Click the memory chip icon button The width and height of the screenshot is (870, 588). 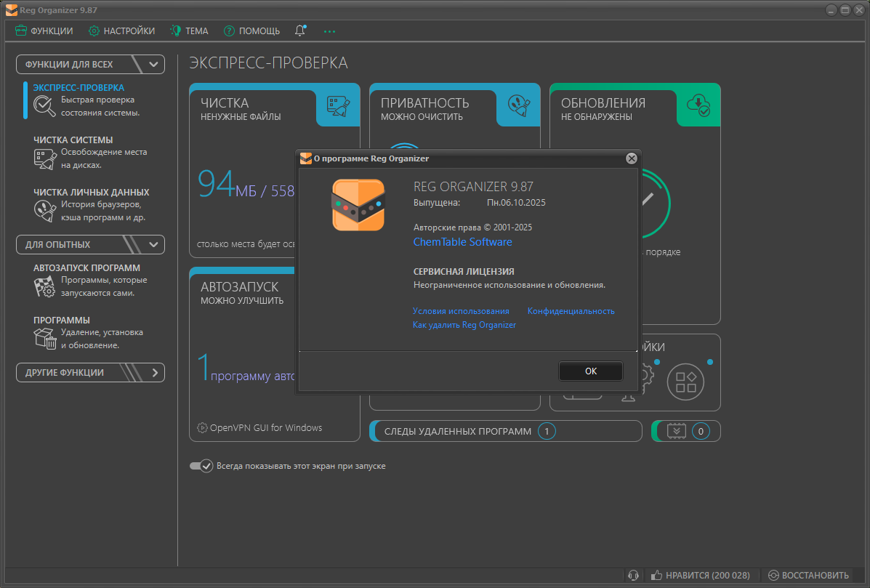[x=676, y=431]
